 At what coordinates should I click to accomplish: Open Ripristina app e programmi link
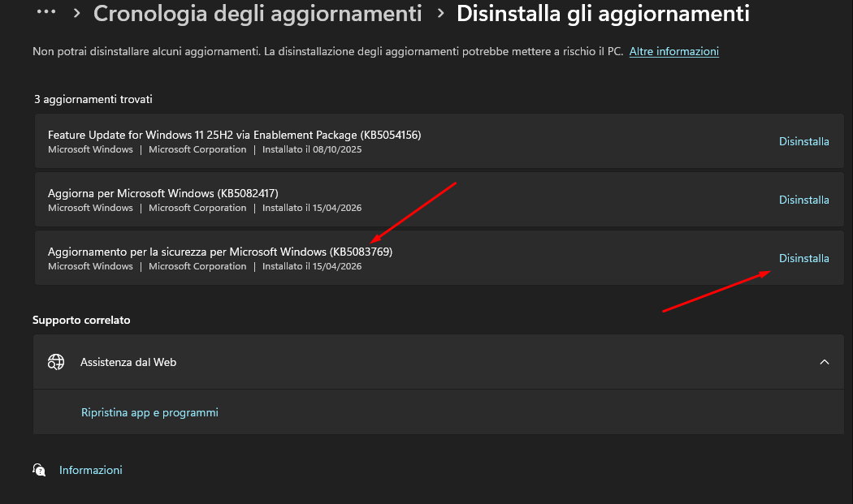pyautogui.click(x=149, y=412)
